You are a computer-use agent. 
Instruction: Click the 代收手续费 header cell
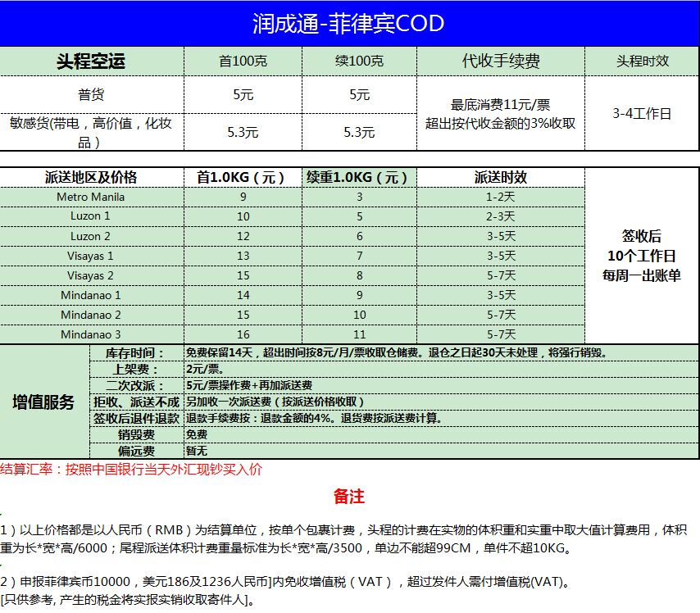click(501, 61)
